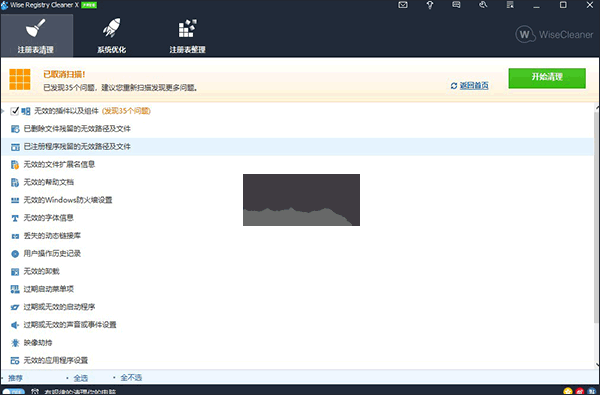Click the (发现35个问题) result text
Screen dimensions: 600x395
[x=126, y=111]
